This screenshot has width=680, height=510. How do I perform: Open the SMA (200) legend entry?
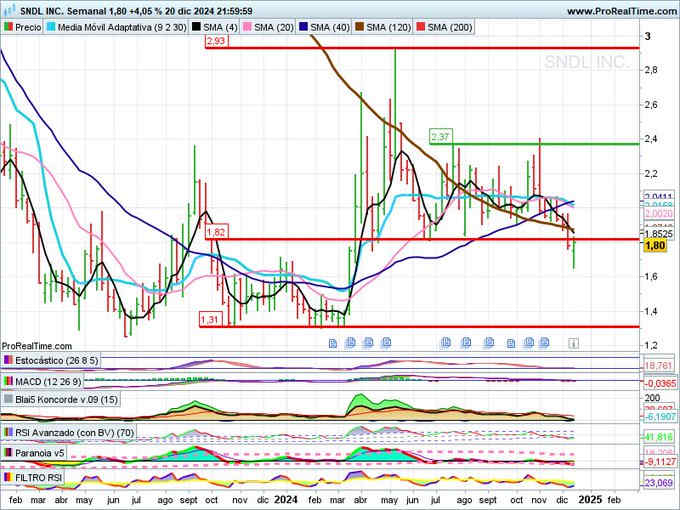445,27
